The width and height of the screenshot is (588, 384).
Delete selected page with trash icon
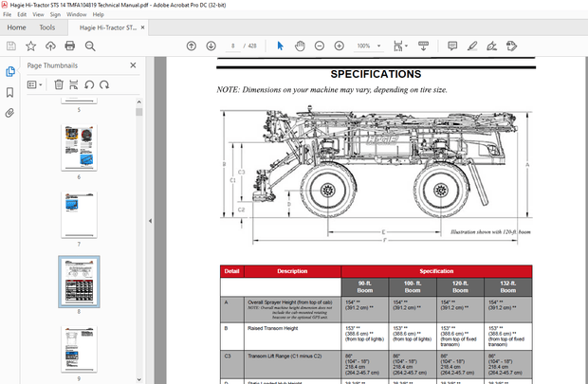click(59, 84)
